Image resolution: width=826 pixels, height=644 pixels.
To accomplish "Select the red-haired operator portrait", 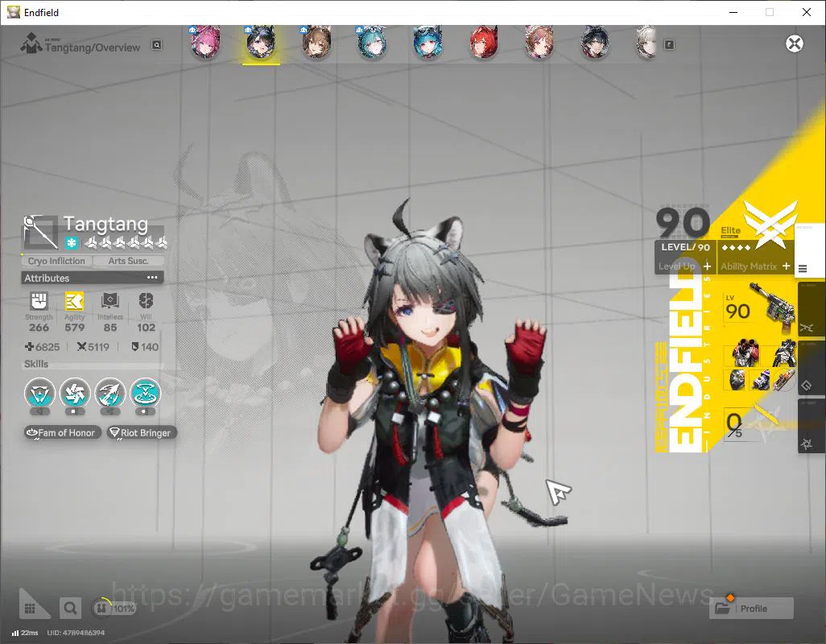I will point(483,42).
